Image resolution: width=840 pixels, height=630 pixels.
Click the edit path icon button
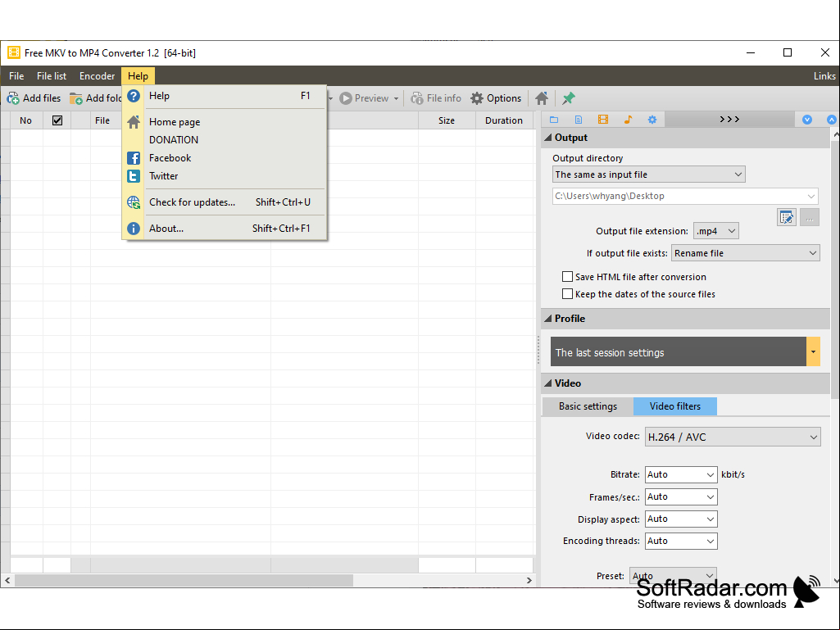786,217
